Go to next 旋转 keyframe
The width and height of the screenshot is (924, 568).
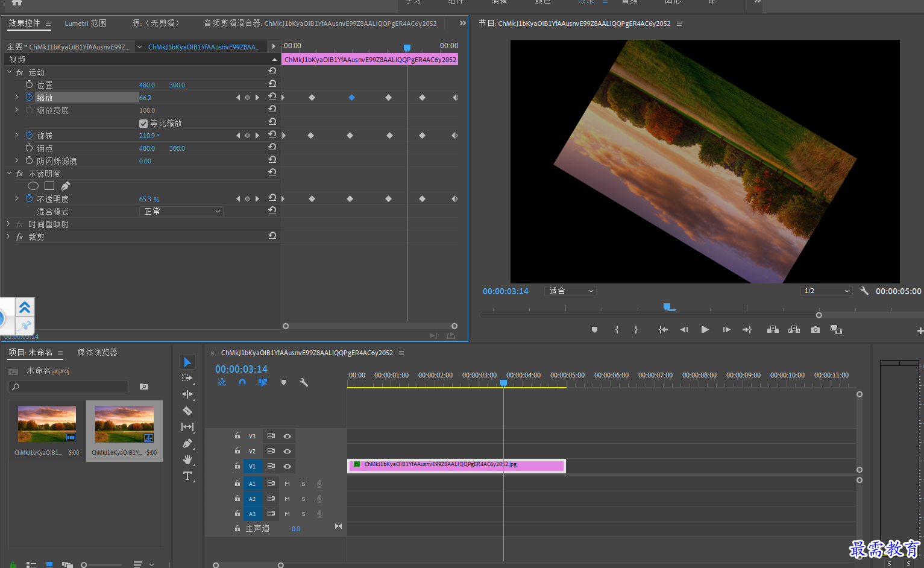257,135
